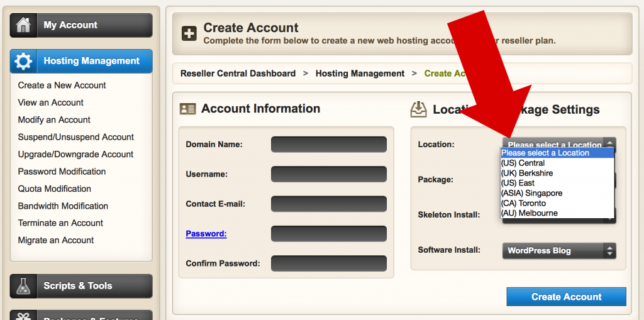This screenshot has width=644, height=320.
Task: Select (US) Central location
Action: click(x=557, y=163)
